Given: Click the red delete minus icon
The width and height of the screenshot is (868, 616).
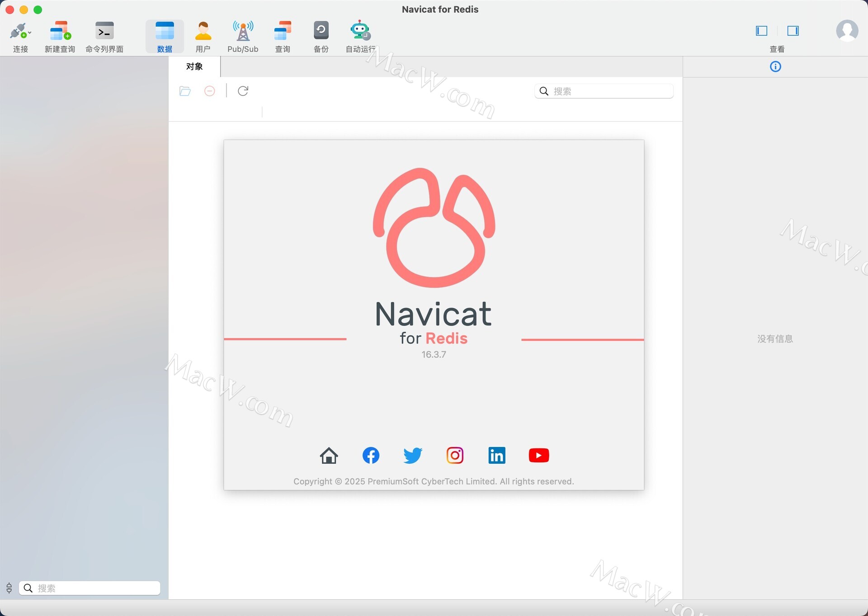Looking at the screenshot, I should click(209, 91).
